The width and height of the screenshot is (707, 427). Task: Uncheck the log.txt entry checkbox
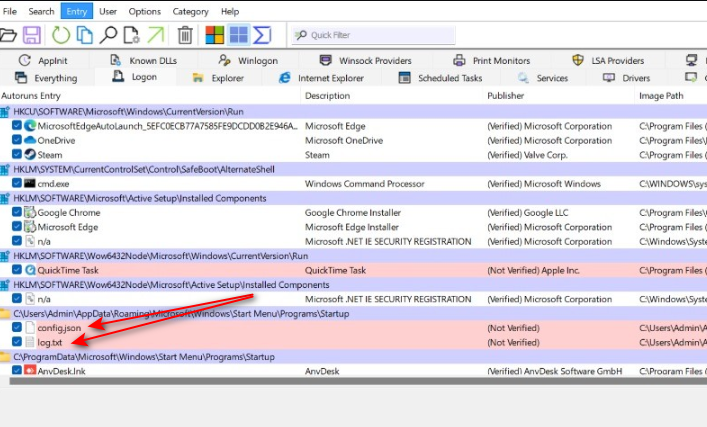tap(17, 342)
